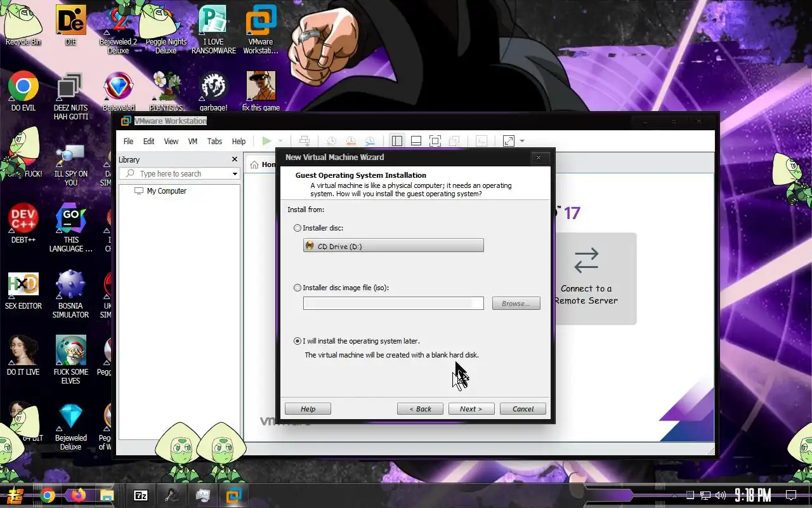This screenshot has height=508, width=812.
Task: Open the File menu in VMware Workstation
Action: point(128,142)
